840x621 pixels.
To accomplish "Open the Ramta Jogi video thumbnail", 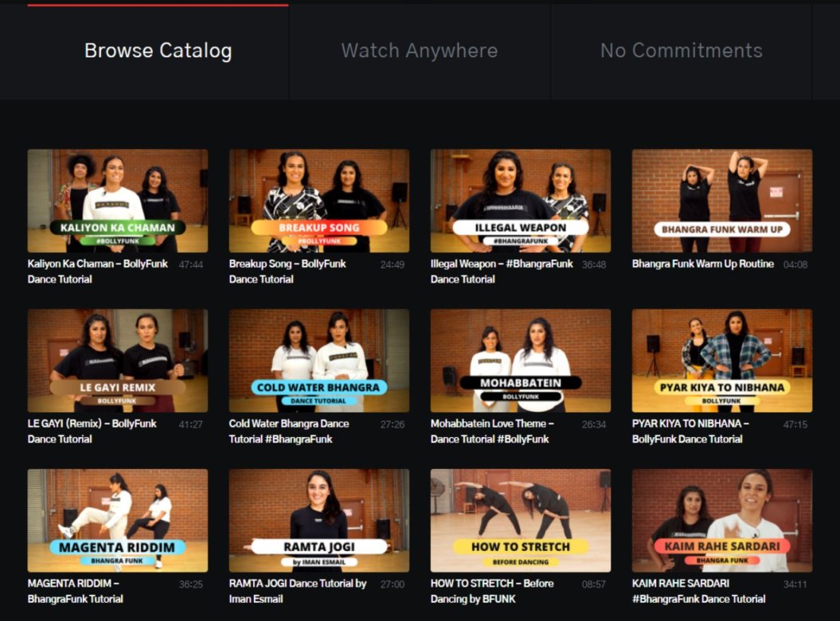I will [x=319, y=520].
